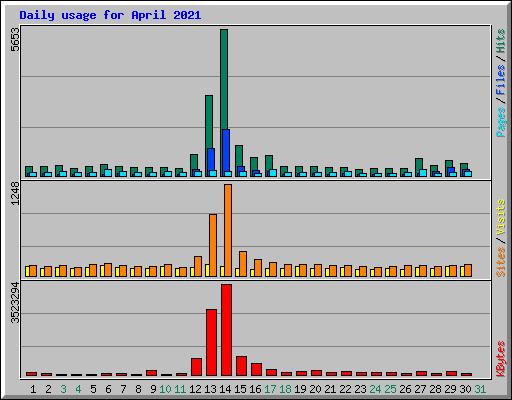512x400 pixels.
Task: Click the green day 10 axis label
Action: point(165,389)
